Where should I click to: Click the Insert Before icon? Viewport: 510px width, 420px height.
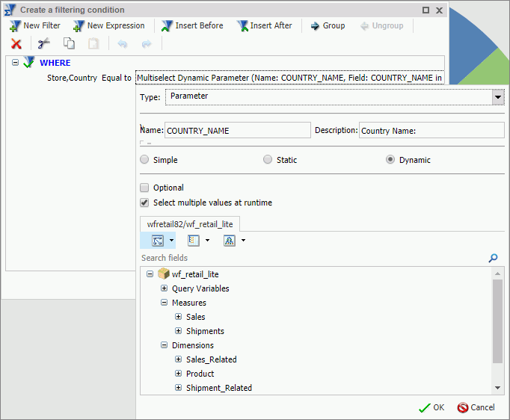167,25
